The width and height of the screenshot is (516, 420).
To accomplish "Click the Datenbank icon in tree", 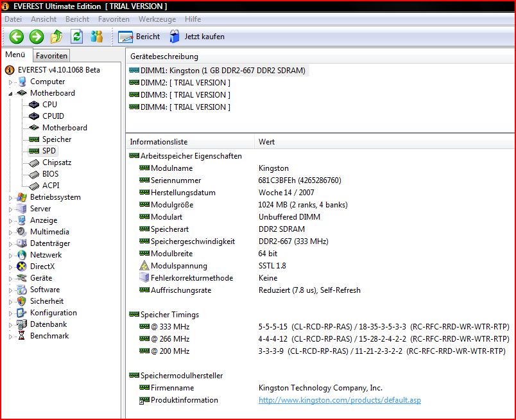I will click(22, 324).
